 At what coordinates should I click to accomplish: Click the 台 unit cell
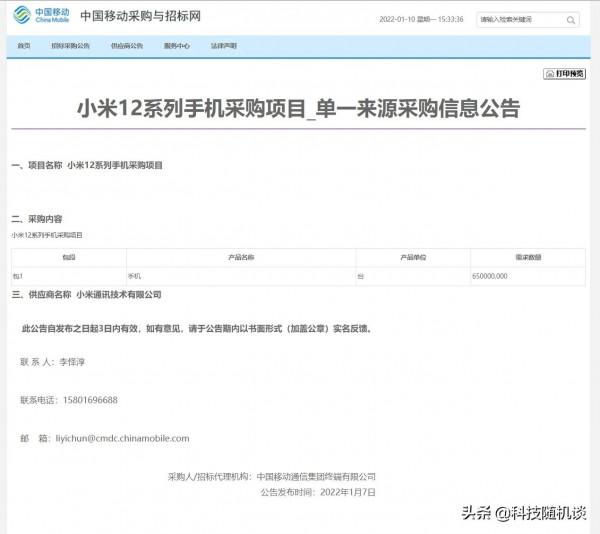pyautogui.click(x=413, y=276)
